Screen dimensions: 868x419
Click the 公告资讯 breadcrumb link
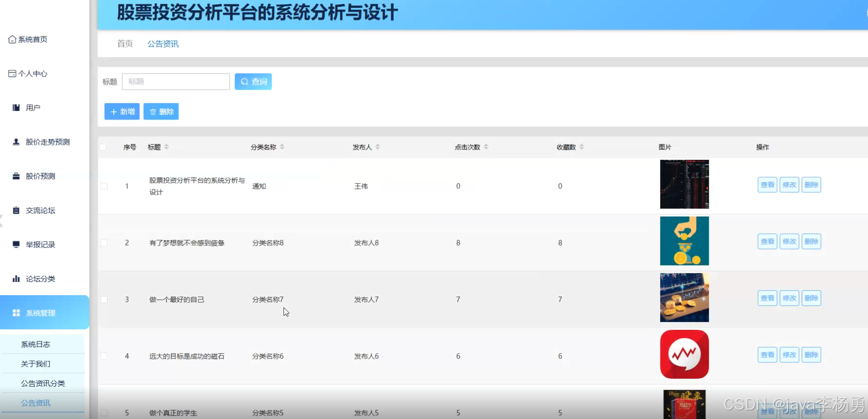tap(163, 44)
